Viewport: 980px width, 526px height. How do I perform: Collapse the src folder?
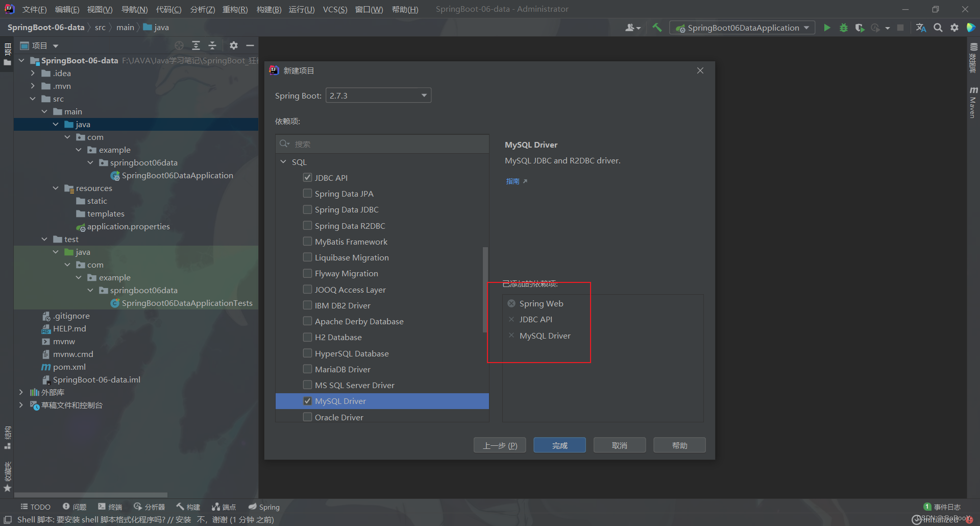click(33, 99)
